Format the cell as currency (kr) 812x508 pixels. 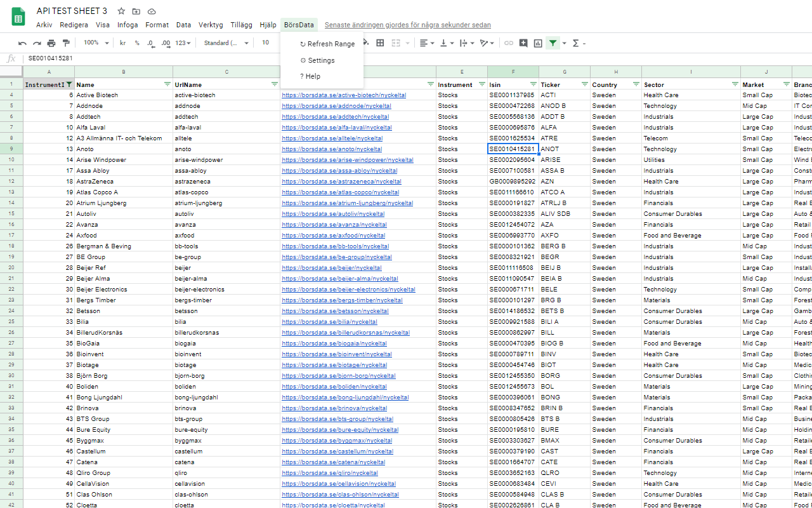pyautogui.click(x=123, y=43)
